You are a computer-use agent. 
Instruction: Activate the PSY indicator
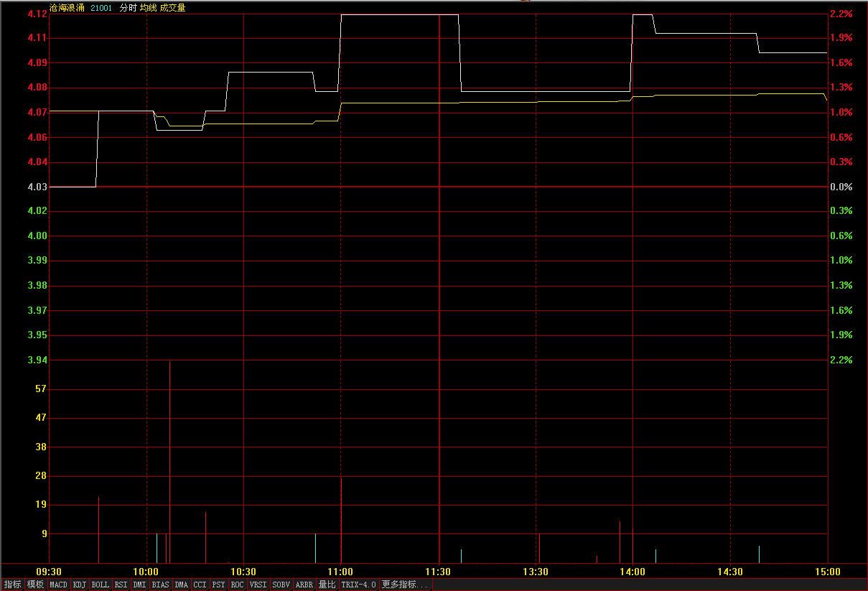click(x=219, y=585)
